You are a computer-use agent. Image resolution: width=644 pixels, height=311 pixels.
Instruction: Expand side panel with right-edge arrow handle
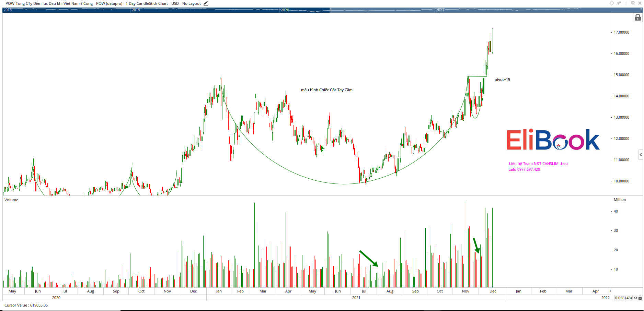[641, 155]
